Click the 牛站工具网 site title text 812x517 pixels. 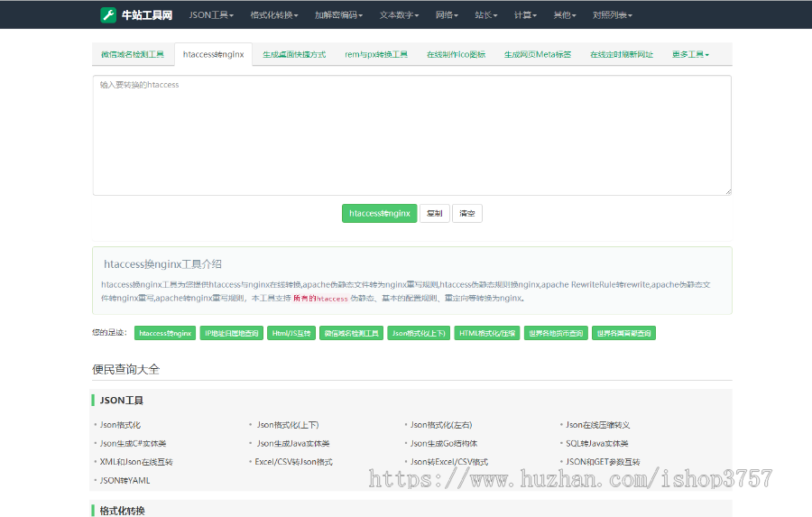coord(146,15)
